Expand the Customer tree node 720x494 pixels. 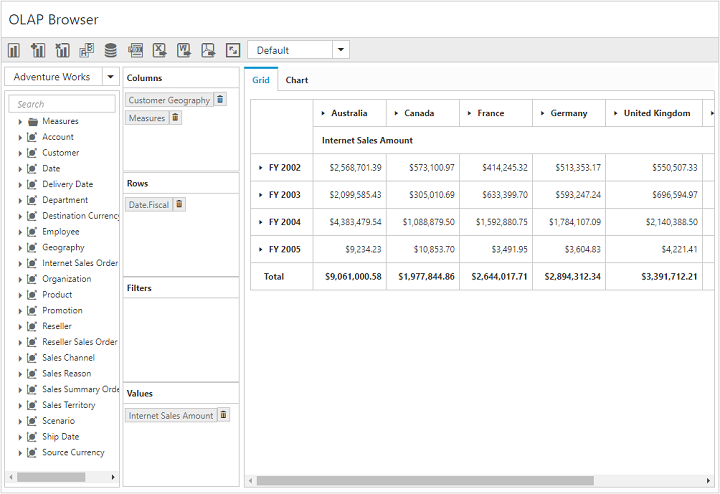pos(20,153)
